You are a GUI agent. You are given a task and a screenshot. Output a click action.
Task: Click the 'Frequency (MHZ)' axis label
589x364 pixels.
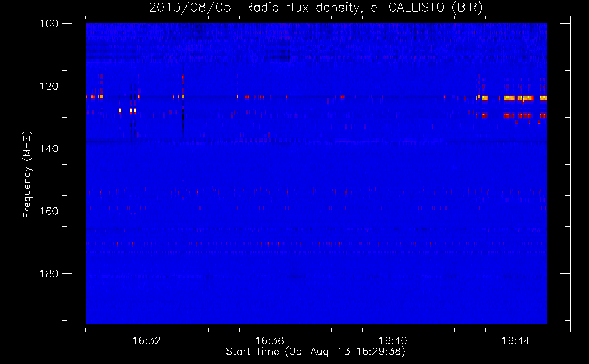pyautogui.click(x=27, y=174)
